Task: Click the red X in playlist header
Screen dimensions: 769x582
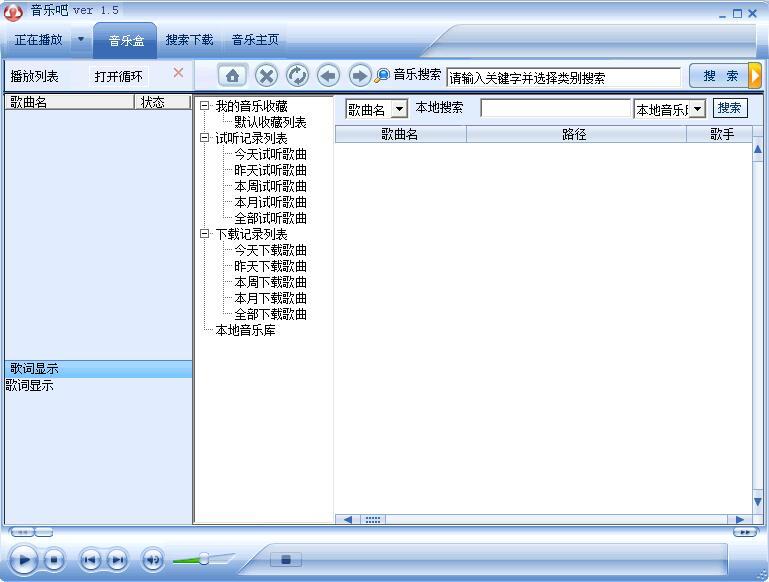Action: coord(179,73)
